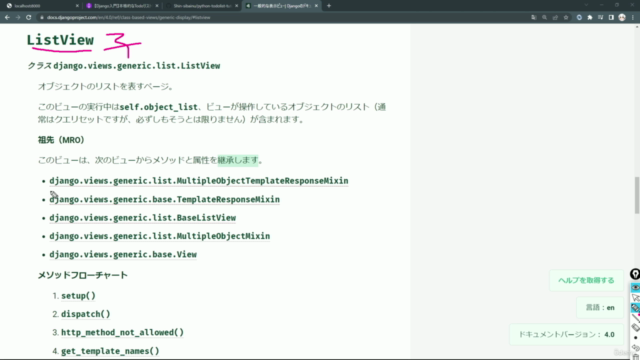Click the self.object_list text
640x360 pixels.
coord(158,107)
